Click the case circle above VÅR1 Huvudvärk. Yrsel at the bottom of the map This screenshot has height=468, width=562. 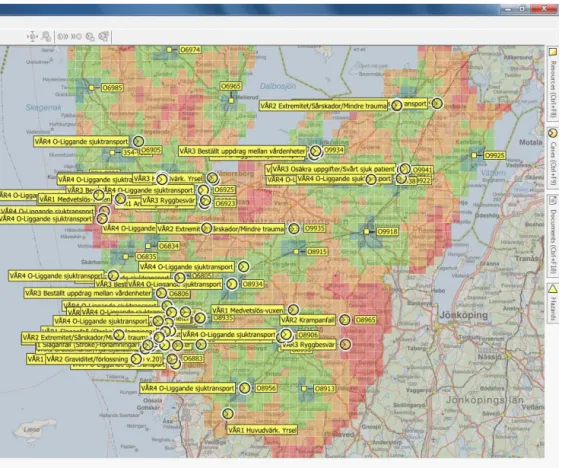tap(227, 414)
